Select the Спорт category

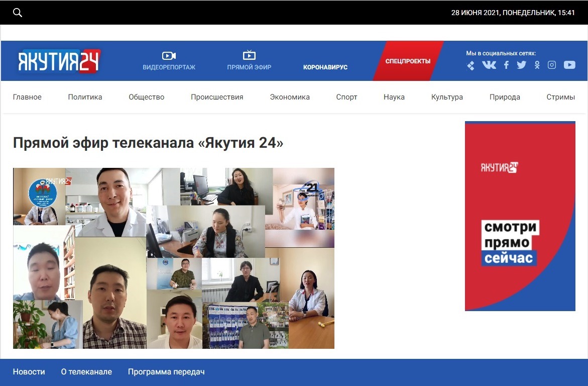346,97
